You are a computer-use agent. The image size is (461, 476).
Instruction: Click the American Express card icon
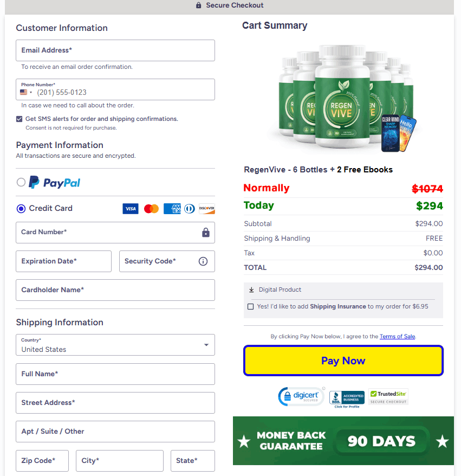172,209
